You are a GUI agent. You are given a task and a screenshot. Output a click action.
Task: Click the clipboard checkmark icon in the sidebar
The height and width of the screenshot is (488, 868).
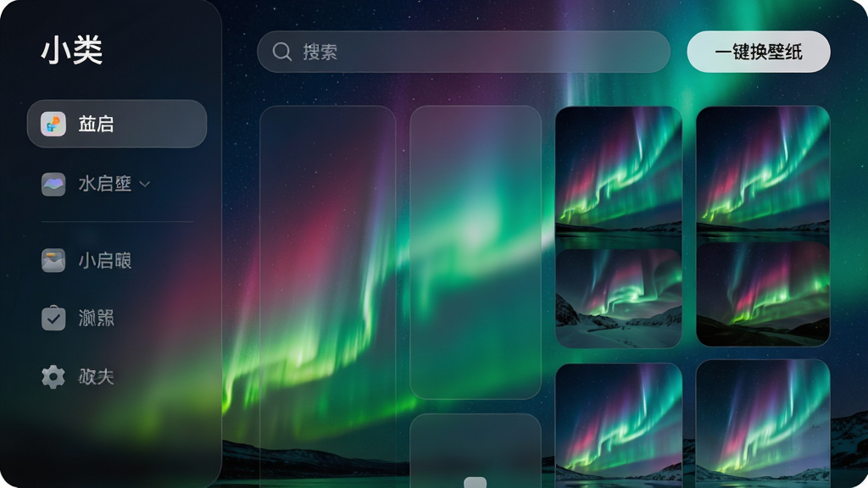tap(53, 319)
